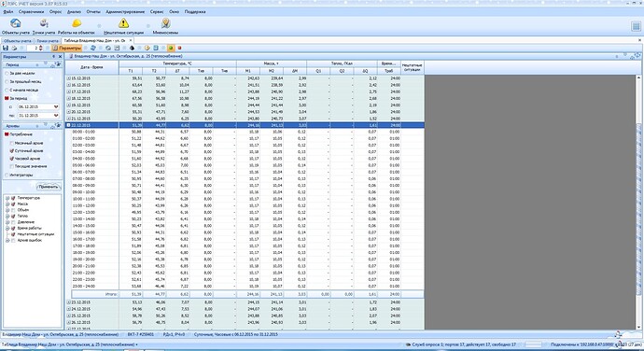This screenshot has height=351, width=644.
Task: Expand the 18.12.2015 table row
Action: coord(68,99)
